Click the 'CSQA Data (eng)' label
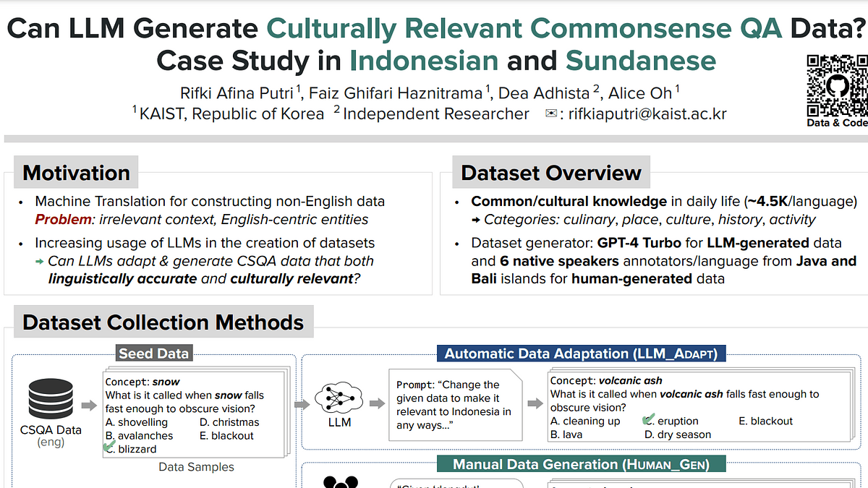The width and height of the screenshot is (868, 488). (x=50, y=435)
